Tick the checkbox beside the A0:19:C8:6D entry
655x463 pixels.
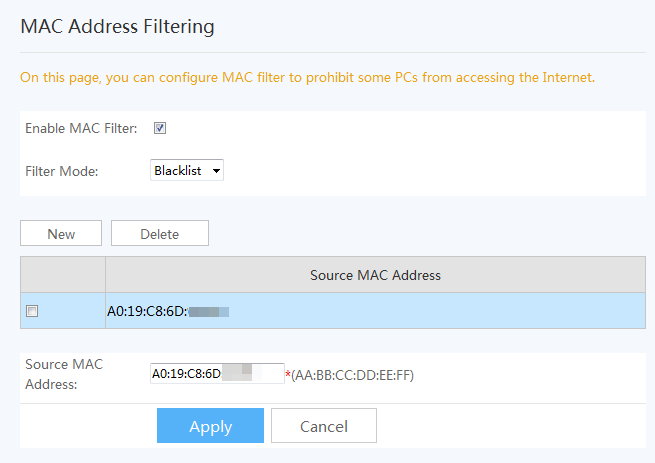point(32,311)
